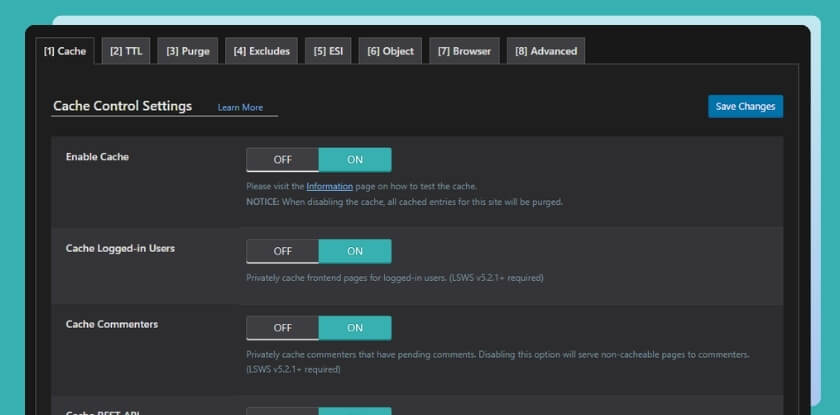Viewport: 840px width, 415px height.
Task: Switch to the [1] Cache tab
Action: coord(65,51)
